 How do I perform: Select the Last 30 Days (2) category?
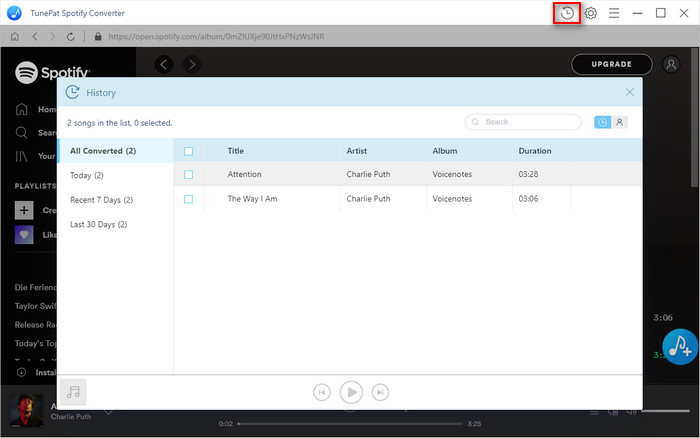[x=116, y=224]
